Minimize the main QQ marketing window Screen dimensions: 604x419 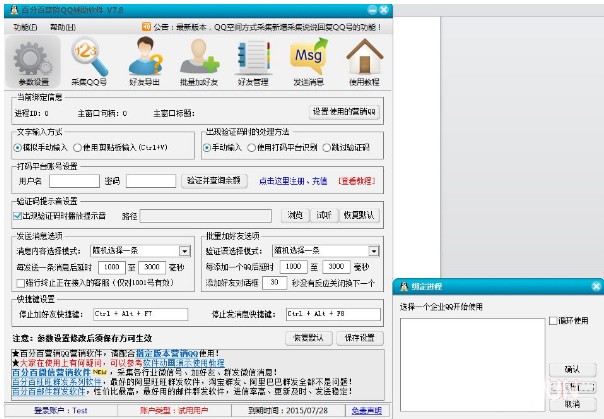click(372, 10)
